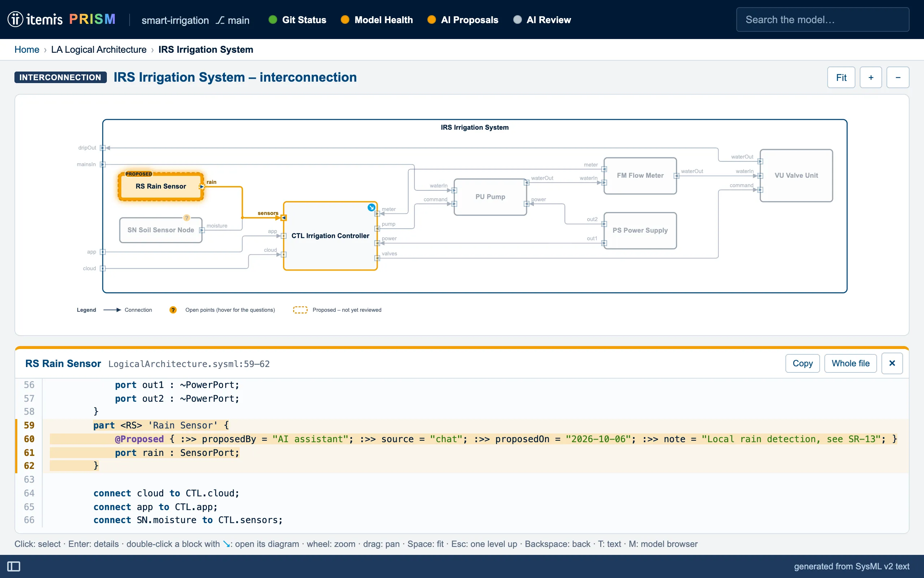924x578 pixels.
Task: Click the question mark icon in the legend
Action: coord(173,310)
